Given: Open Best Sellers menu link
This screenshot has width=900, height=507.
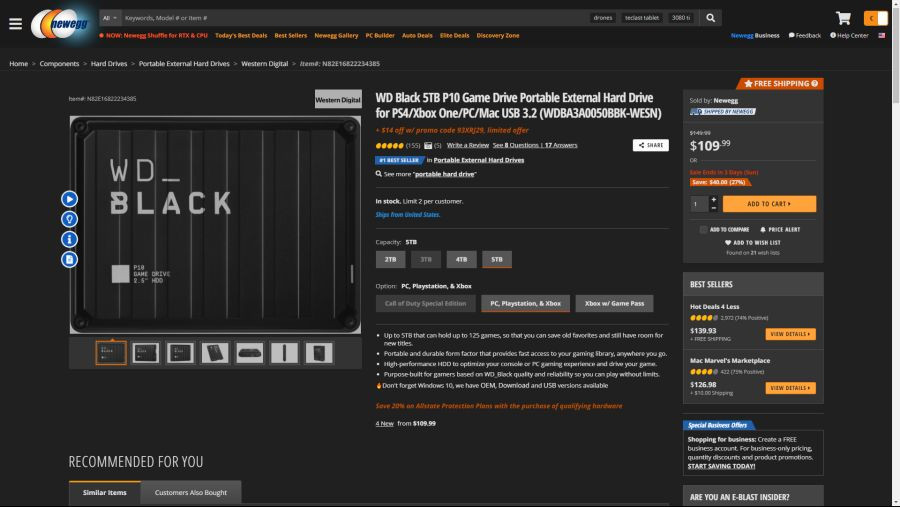Looking at the screenshot, I should tap(290, 36).
